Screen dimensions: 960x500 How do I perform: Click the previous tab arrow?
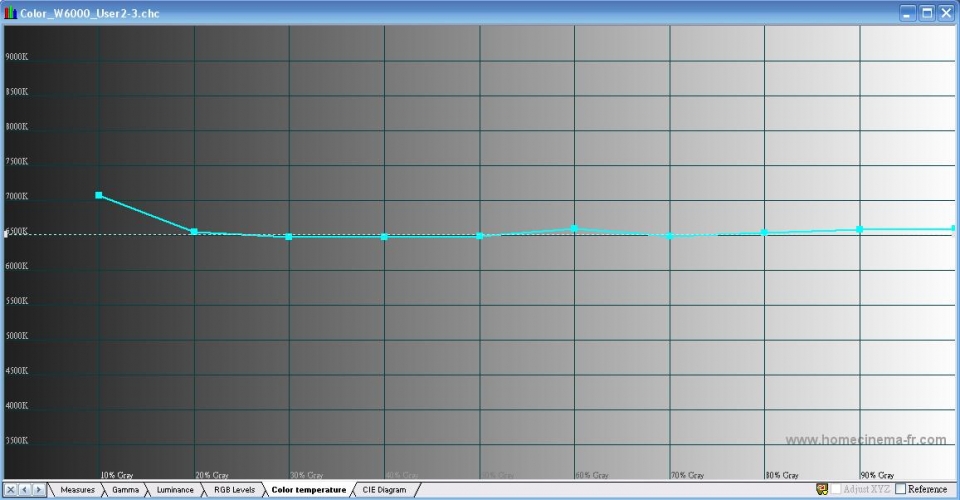click(24, 490)
